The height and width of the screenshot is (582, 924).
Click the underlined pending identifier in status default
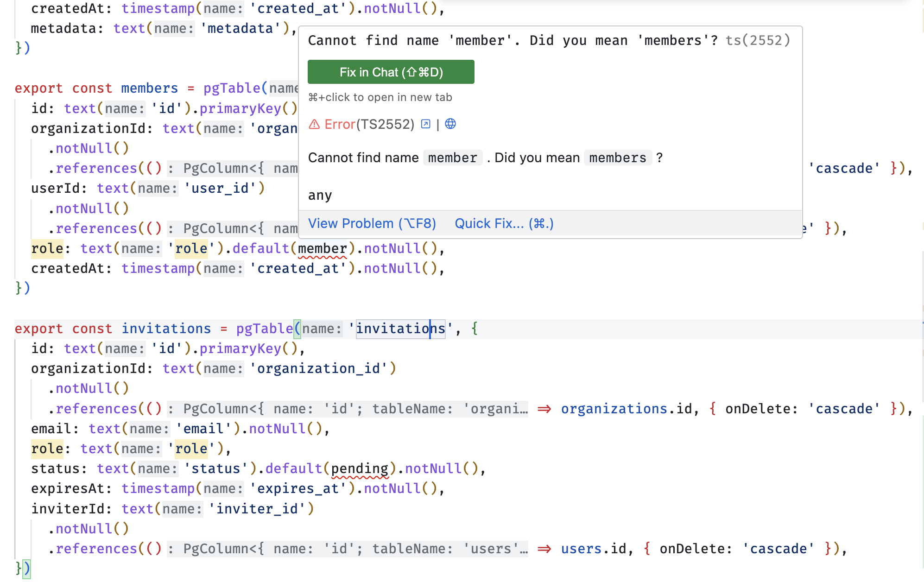(360, 469)
